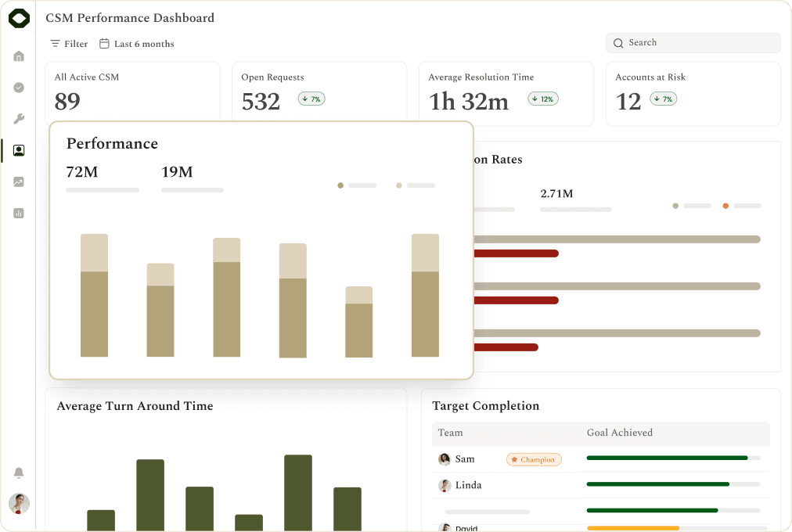Click the Accounts at Risk 7% badge
The width and height of the screenshot is (792, 532).
663,99
